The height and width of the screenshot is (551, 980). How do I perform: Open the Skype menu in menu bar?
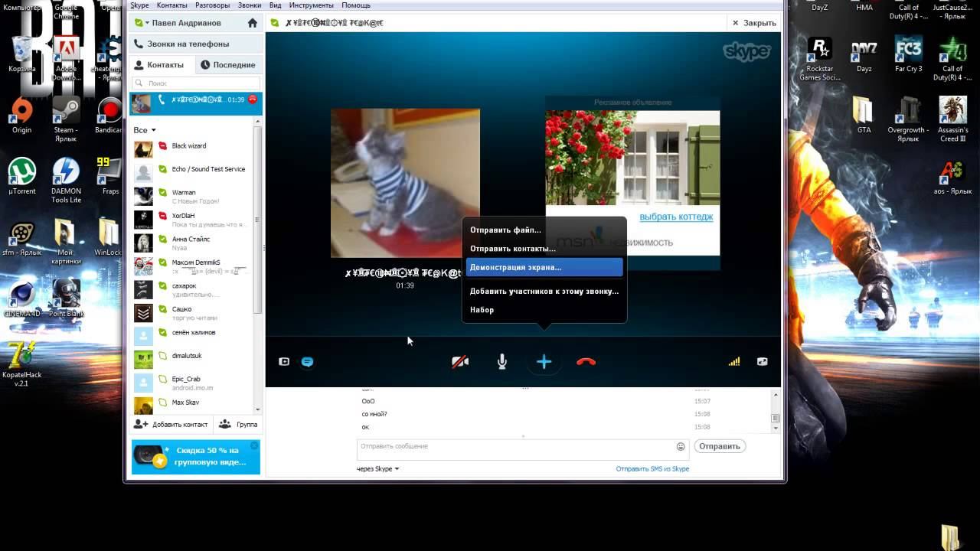(139, 5)
